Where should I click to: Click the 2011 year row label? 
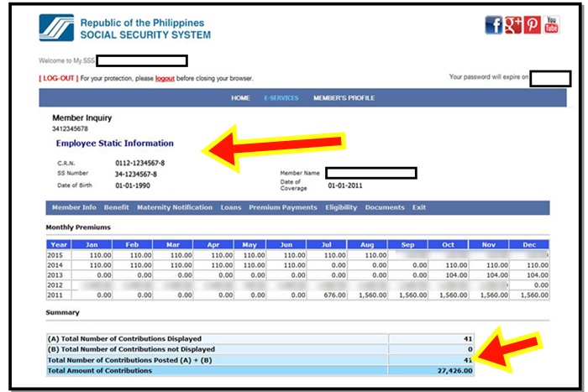tap(55, 295)
